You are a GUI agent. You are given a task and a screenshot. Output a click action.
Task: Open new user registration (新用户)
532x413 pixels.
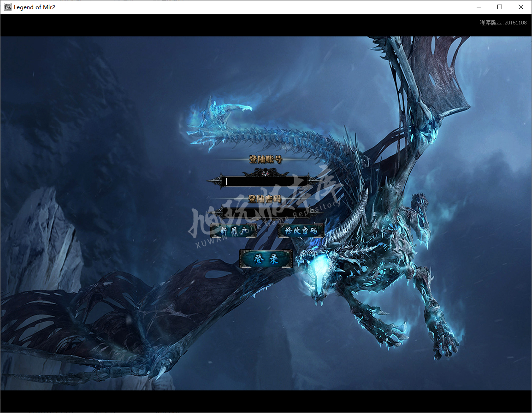tap(233, 231)
